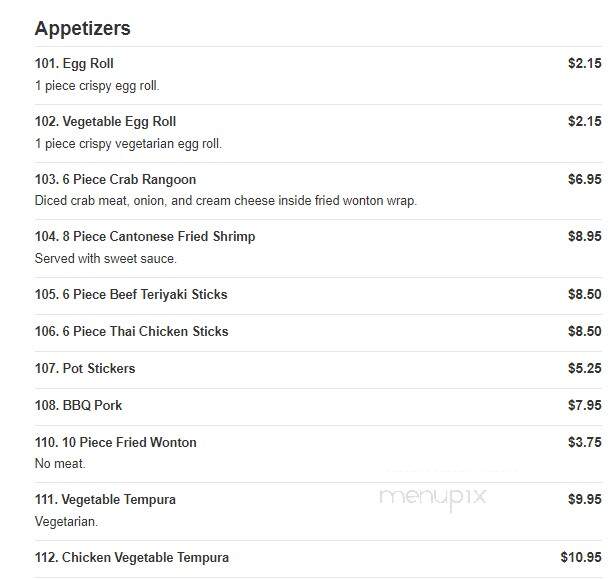Image resolution: width=612 pixels, height=579 pixels.
Task: Click the $10.95 Chicken Vegetable Tempura price
Action: [581, 557]
